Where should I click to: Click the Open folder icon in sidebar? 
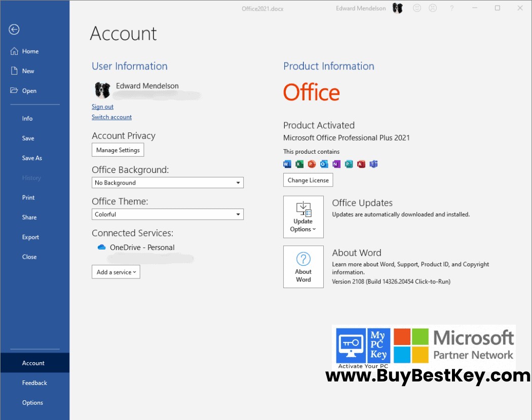(14, 90)
